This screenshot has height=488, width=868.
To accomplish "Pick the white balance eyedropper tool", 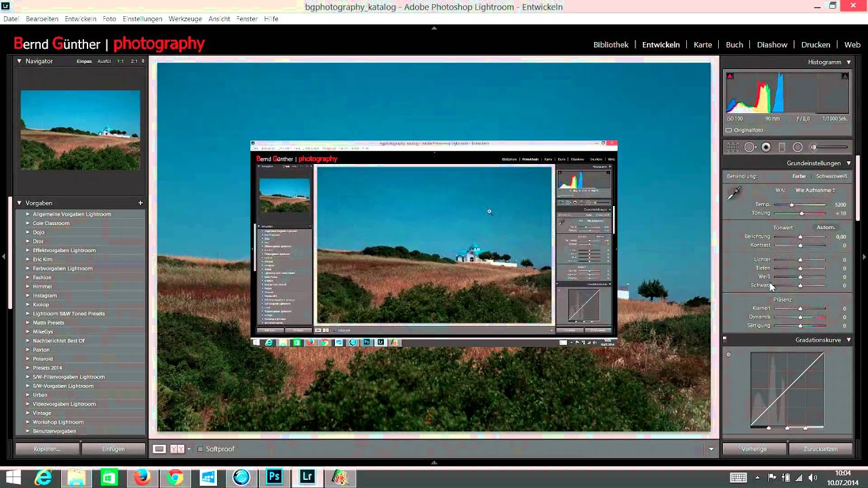I will [734, 194].
